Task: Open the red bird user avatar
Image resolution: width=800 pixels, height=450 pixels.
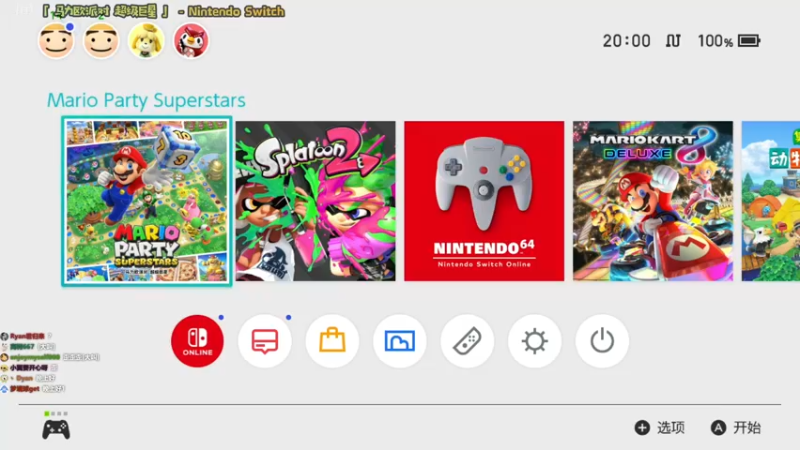Action: (191, 41)
